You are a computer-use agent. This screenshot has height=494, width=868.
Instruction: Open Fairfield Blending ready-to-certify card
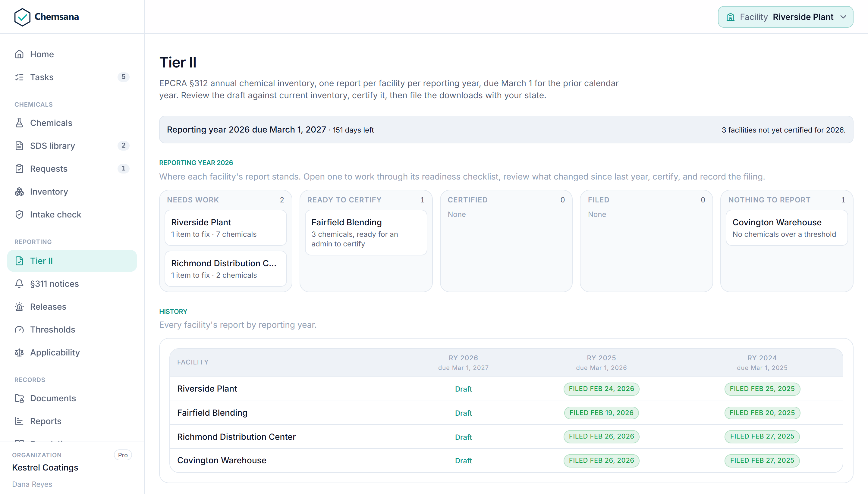(366, 233)
